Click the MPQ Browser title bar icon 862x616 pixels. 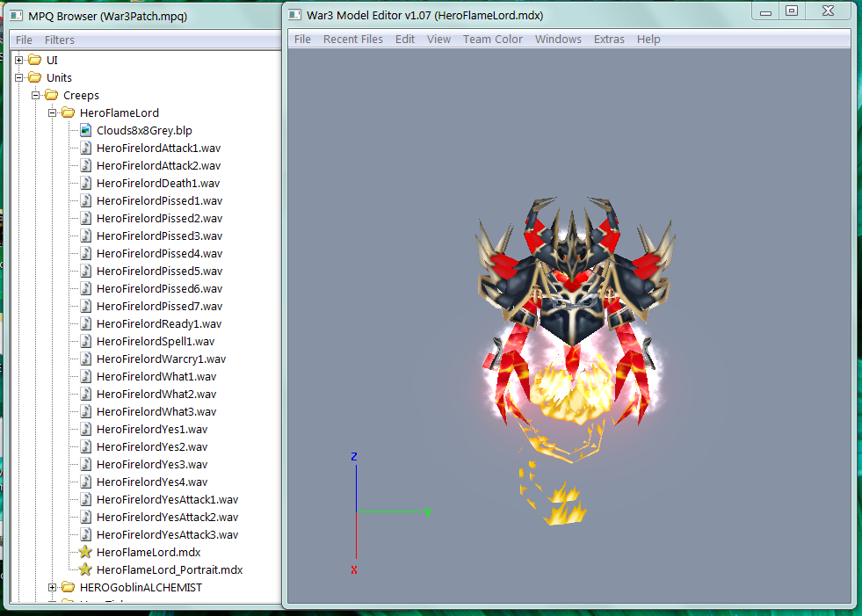[x=17, y=16]
